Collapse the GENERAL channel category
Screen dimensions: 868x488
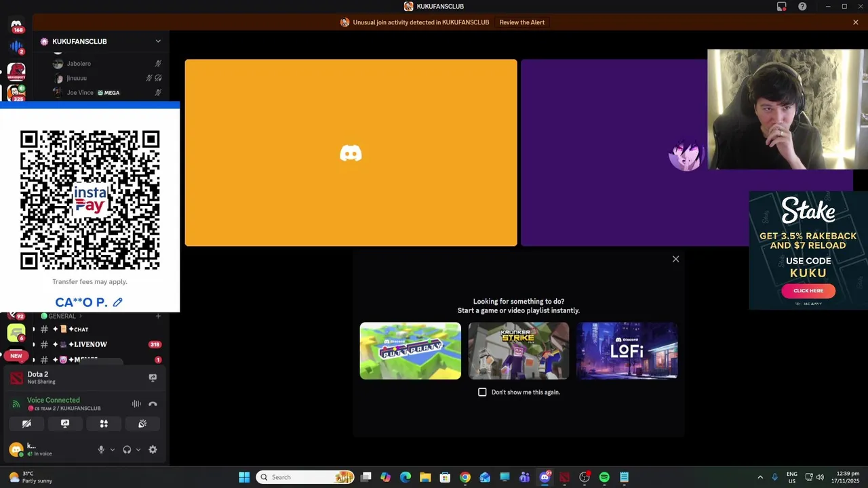62,316
